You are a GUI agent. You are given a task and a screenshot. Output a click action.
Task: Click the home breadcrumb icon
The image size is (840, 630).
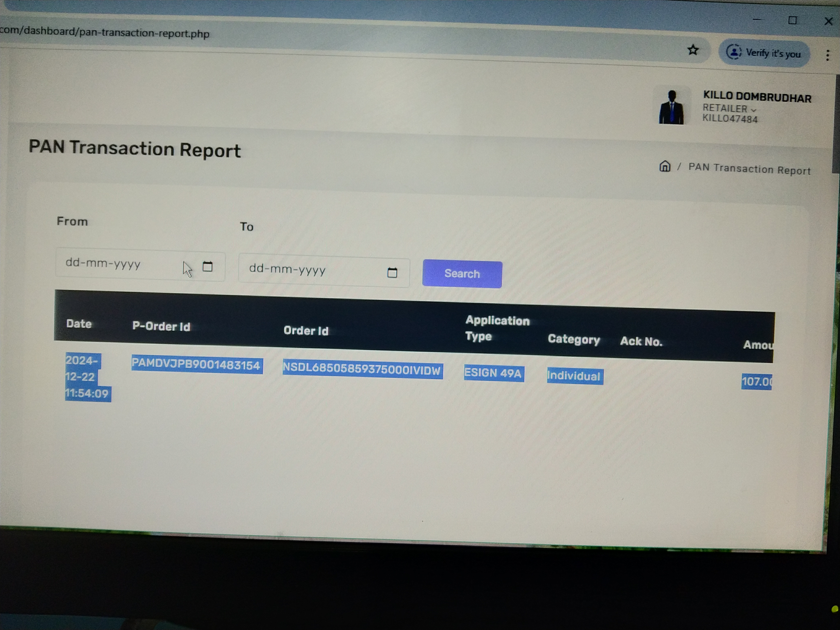[665, 166]
